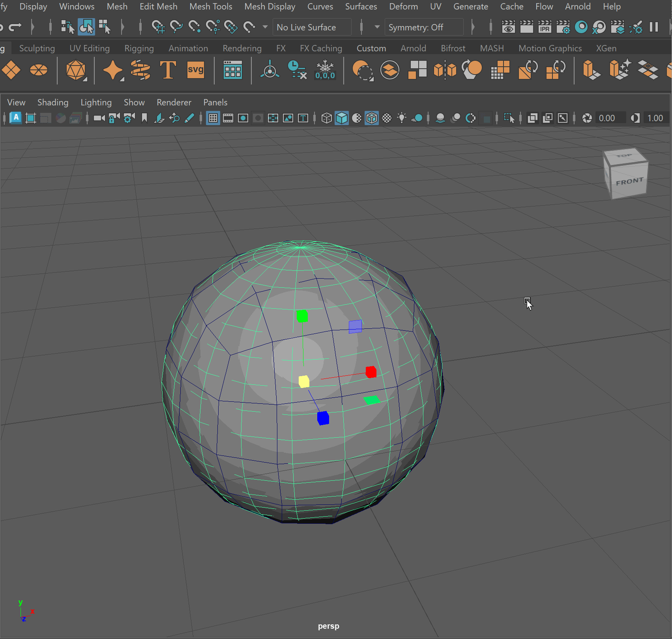This screenshot has width=672, height=639.
Task: Open the Mesh Tools menu
Action: pyautogui.click(x=211, y=7)
